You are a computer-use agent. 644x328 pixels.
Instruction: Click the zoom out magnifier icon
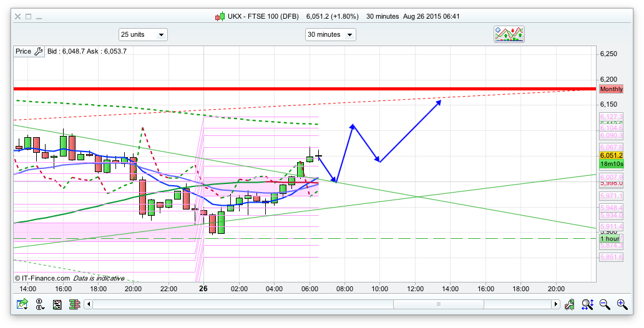click(x=605, y=304)
